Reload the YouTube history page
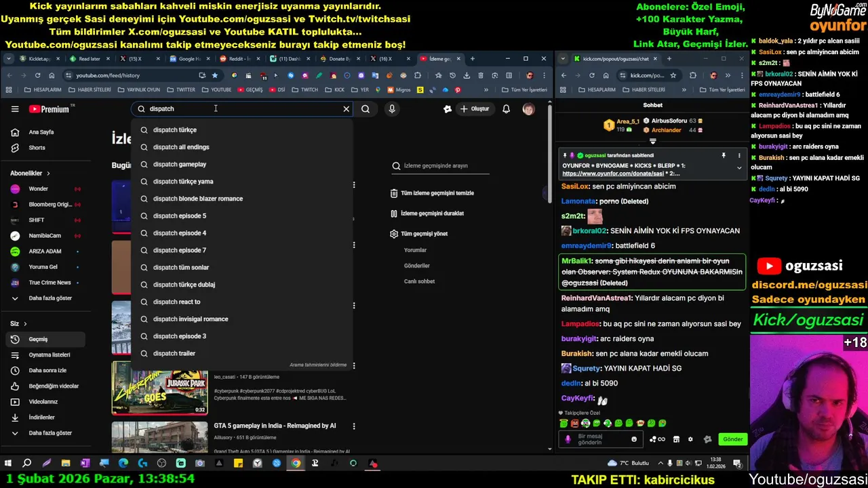This screenshot has width=868, height=488. coord(37,75)
